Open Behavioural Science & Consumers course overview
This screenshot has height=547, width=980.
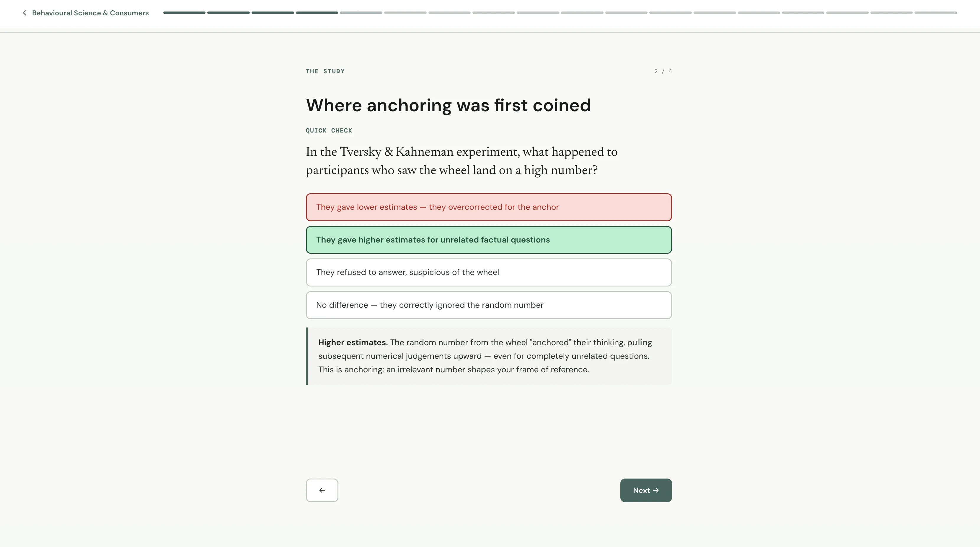pyautogui.click(x=90, y=13)
